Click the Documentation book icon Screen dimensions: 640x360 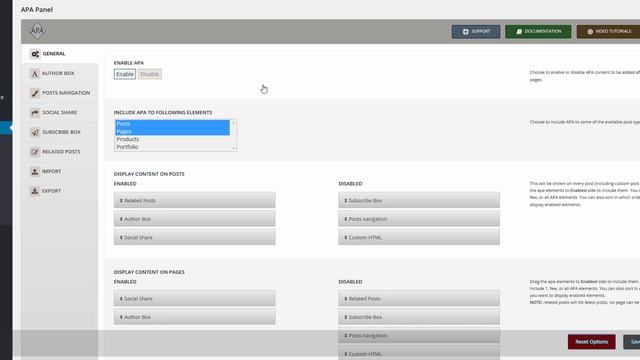pos(519,31)
